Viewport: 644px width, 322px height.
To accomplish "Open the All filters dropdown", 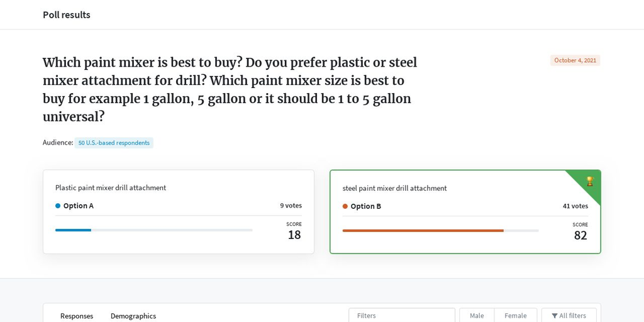I will pos(569,316).
